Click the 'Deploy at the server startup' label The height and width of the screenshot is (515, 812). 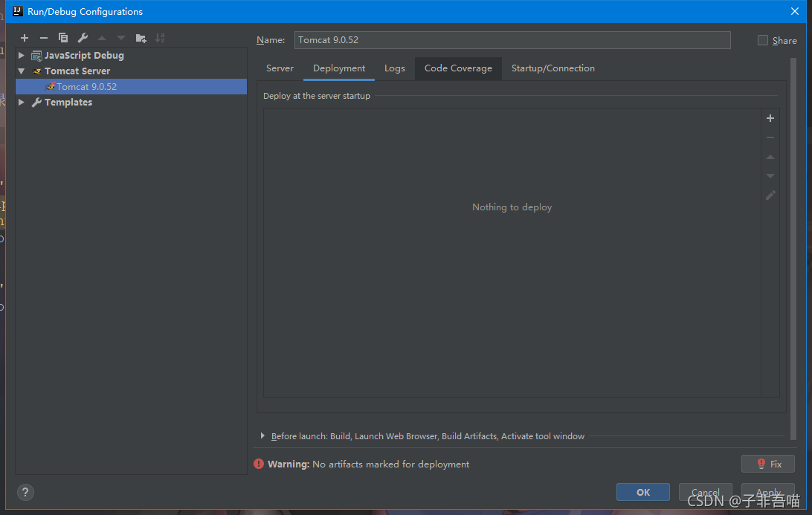coord(317,96)
